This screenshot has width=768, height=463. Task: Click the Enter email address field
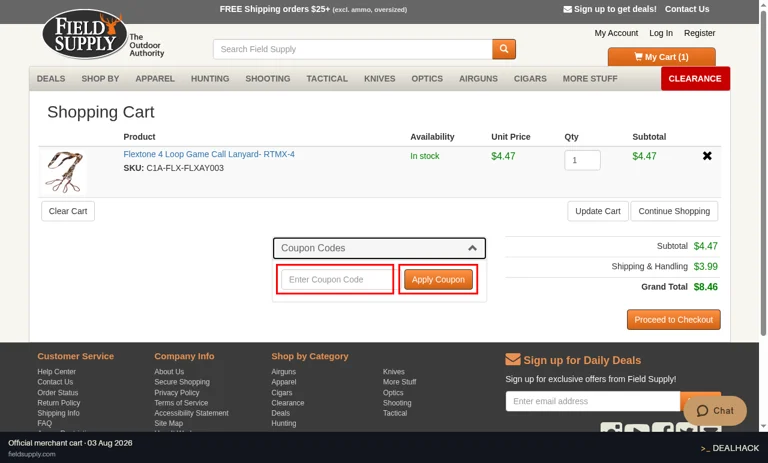coord(593,401)
